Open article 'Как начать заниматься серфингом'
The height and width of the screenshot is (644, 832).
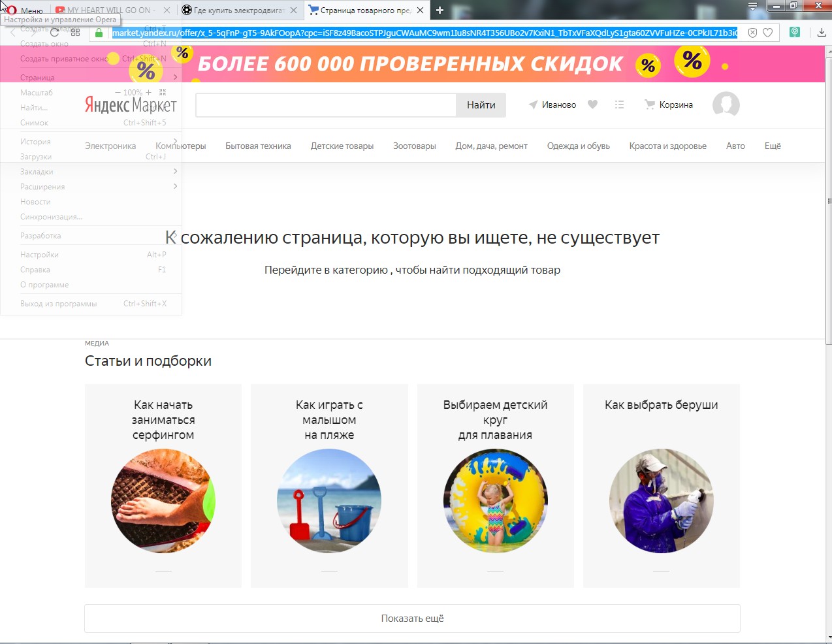[x=163, y=486]
